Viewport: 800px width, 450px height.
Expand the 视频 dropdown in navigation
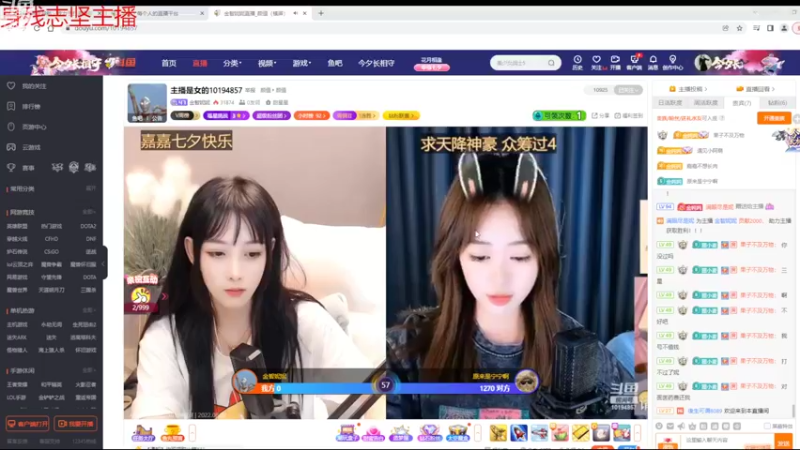tap(266, 63)
